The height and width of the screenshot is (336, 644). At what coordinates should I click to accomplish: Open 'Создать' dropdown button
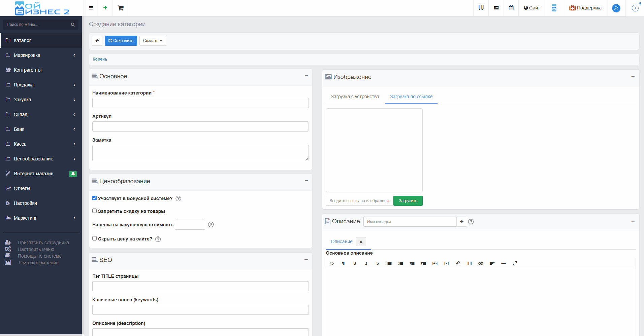point(153,41)
